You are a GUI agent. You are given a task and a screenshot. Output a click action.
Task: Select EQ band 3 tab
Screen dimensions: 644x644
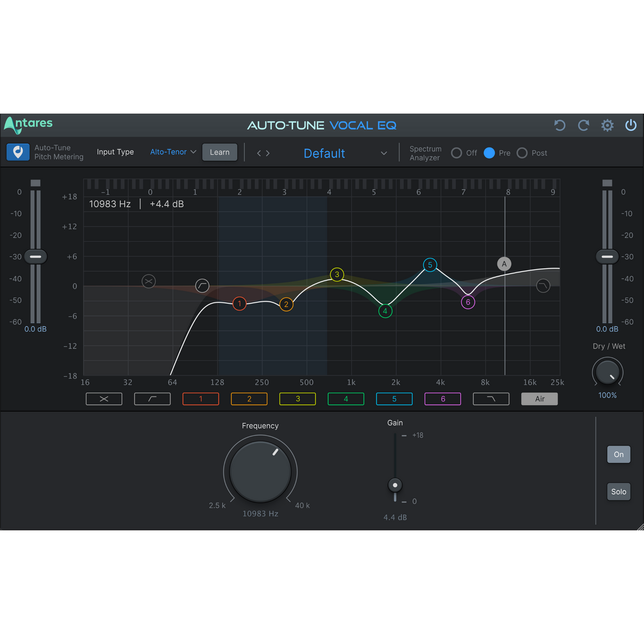pyautogui.click(x=297, y=399)
